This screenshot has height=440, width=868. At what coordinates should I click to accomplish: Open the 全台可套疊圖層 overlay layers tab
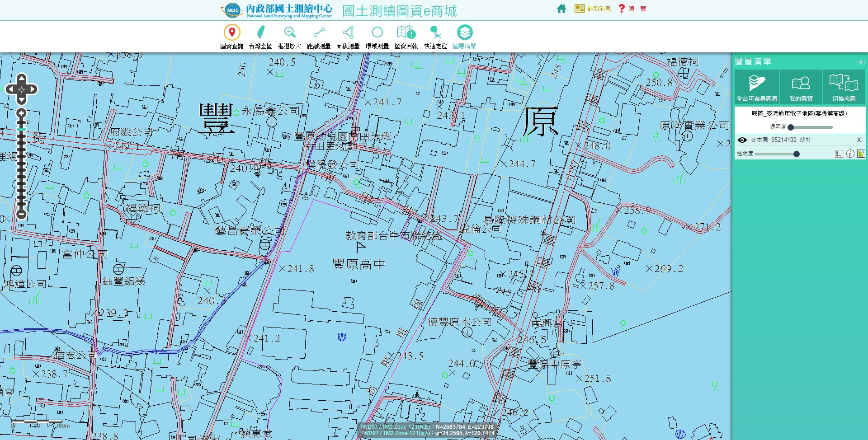coord(758,87)
